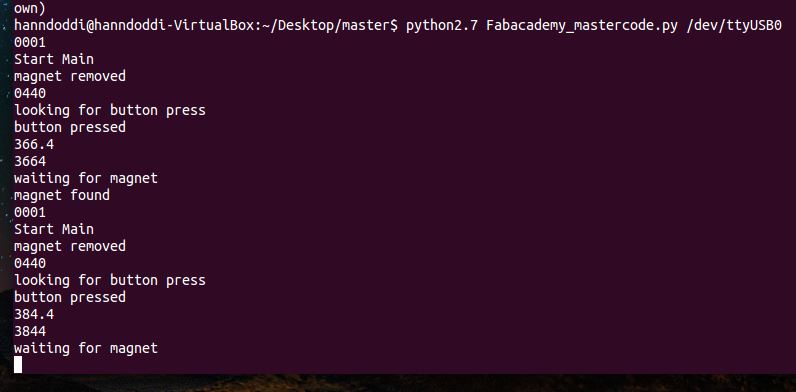Click the first 'magnet removed' line
Viewport: 796px width, 392px height.
70,76
